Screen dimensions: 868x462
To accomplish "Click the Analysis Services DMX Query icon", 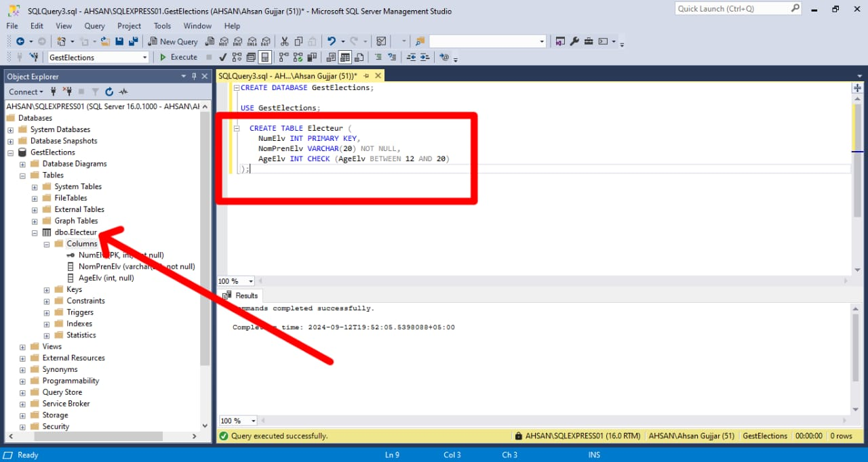I will [238, 41].
